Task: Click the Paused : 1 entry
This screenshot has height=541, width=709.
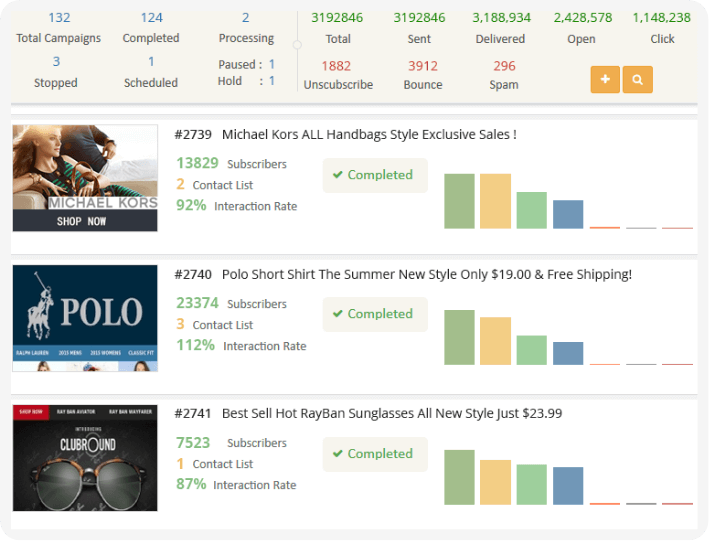Action: 246,64
